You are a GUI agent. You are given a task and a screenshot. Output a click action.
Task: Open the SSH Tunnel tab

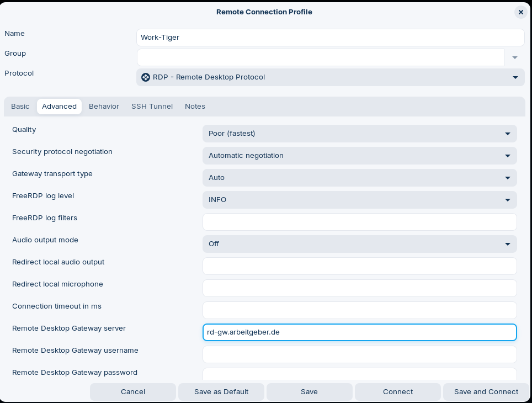pos(152,107)
